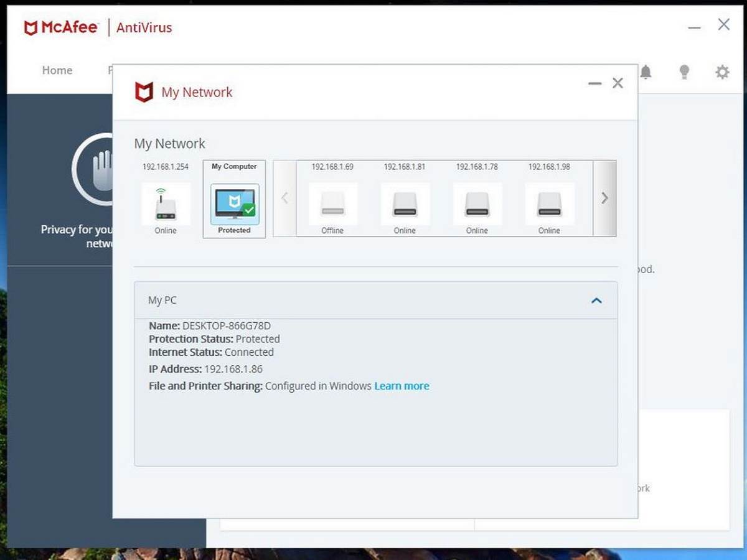Click the McAfee shield logo in My Network
This screenshot has height=560, width=747.
[144, 92]
